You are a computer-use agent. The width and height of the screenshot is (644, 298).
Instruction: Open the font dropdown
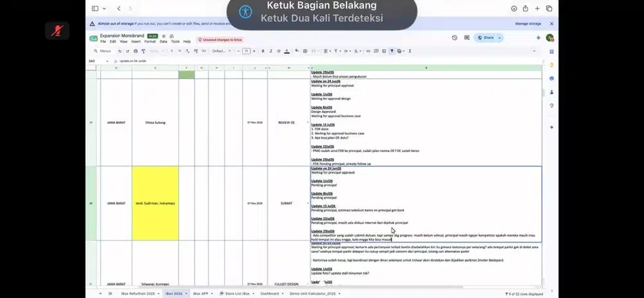tap(222, 51)
